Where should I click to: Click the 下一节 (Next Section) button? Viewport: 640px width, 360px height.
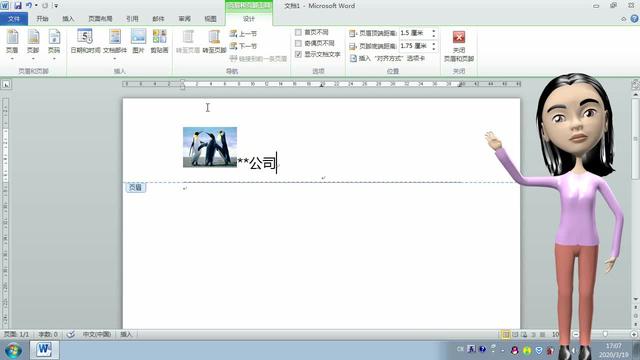point(243,46)
